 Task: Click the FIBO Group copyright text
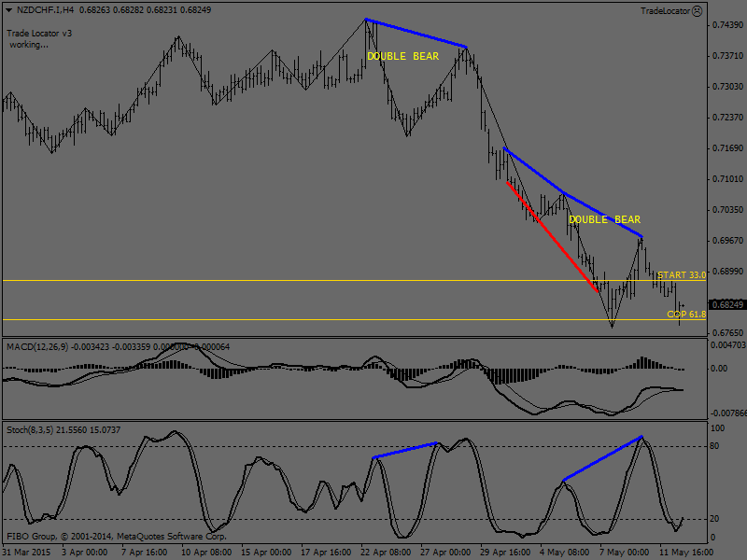pyautogui.click(x=117, y=537)
